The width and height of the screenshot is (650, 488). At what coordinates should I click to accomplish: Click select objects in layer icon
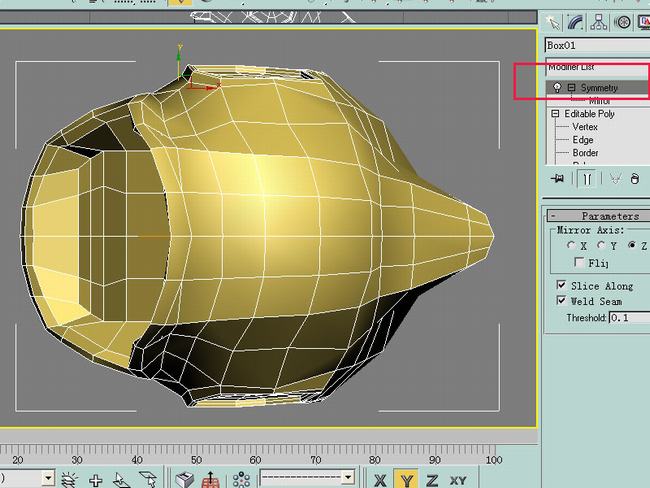[x=121, y=480]
